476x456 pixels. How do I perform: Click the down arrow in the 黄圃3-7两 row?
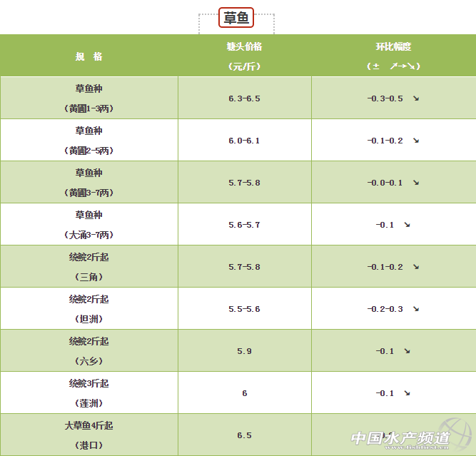(x=415, y=183)
